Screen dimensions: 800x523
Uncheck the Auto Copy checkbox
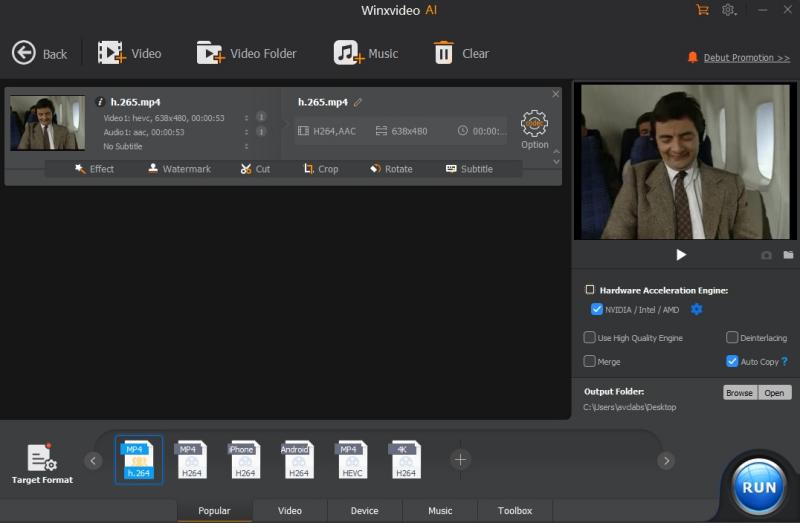(732, 361)
